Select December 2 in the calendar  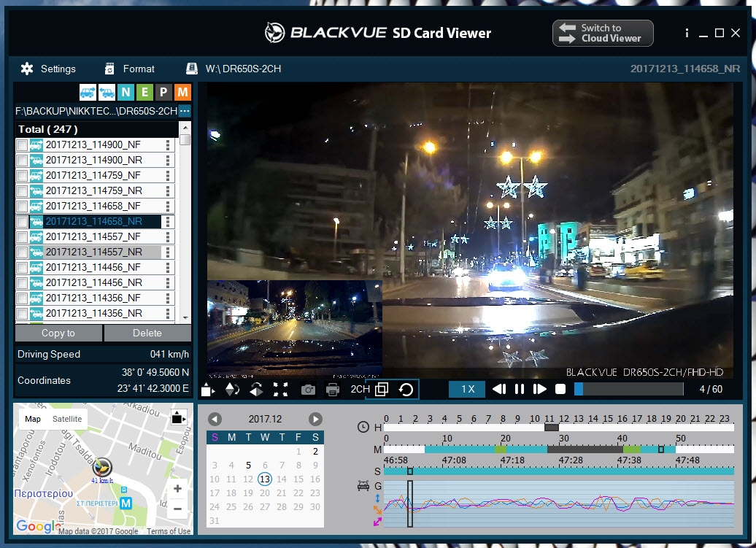coord(315,451)
